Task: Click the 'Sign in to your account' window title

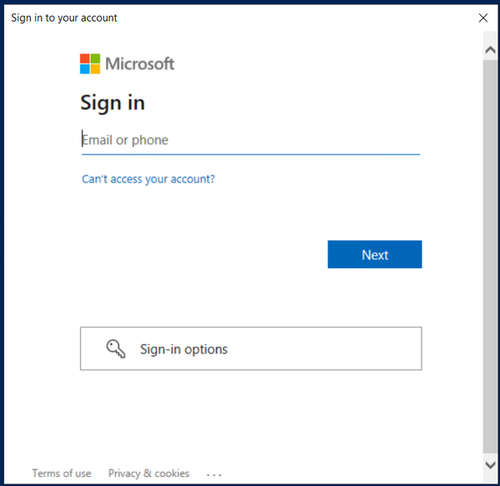Action: [x=64, y=18]
